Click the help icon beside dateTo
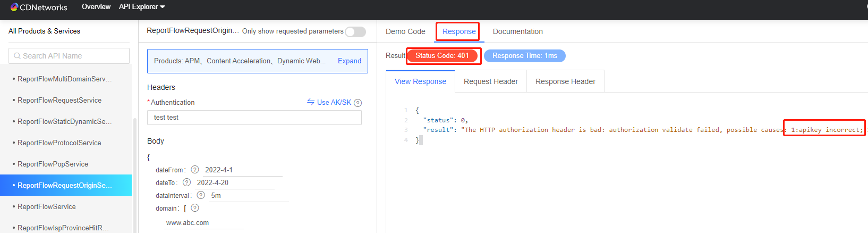 [186, 182]
